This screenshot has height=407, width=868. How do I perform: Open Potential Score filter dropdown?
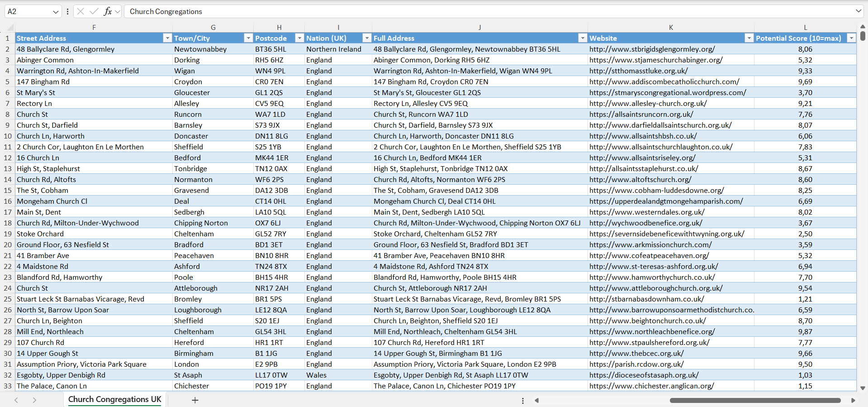[851, 38]
